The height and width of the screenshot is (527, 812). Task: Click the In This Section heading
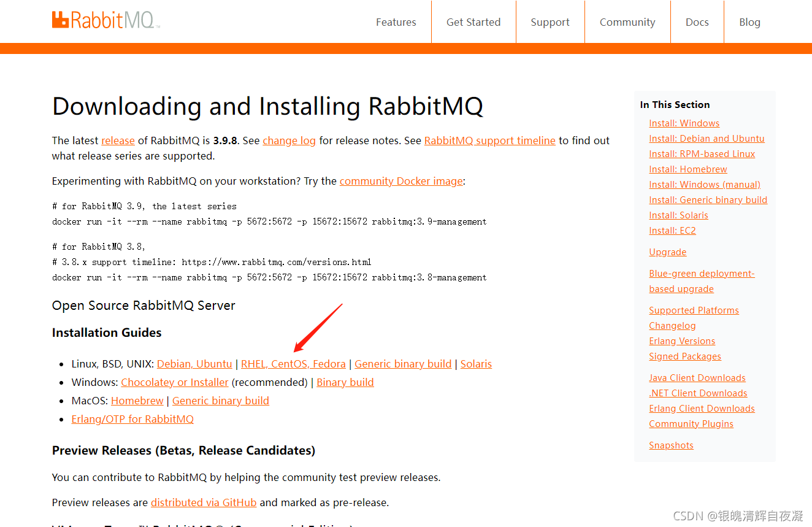pos(675,104)
